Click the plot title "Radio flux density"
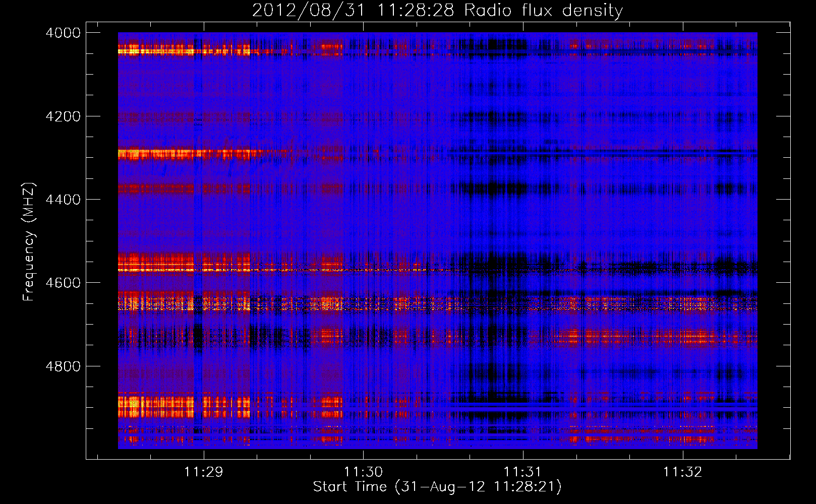 (544, 11)
